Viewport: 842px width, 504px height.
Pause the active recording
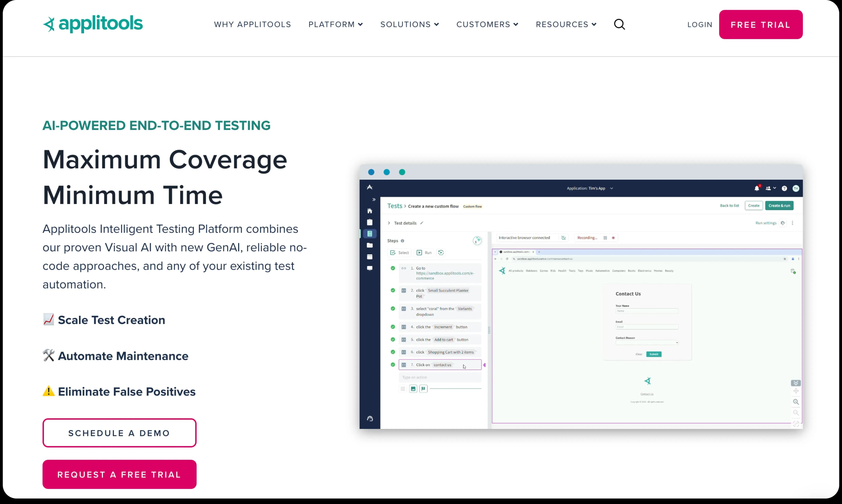pyautogui.click(x=606, y=238)
